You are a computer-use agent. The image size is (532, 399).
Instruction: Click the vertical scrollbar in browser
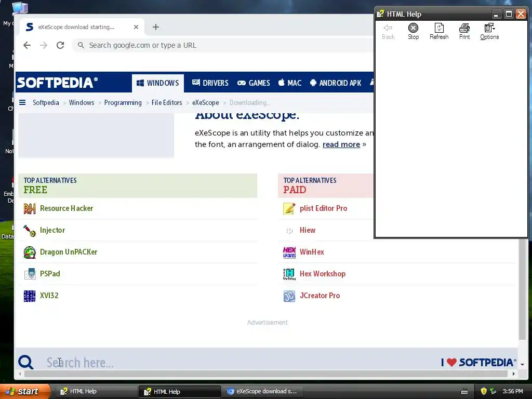522,288
